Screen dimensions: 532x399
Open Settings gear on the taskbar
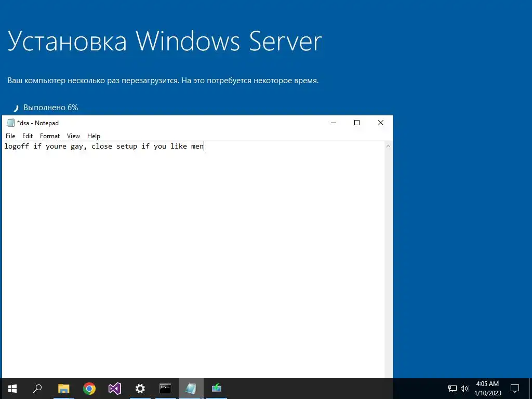pos(140,389)
